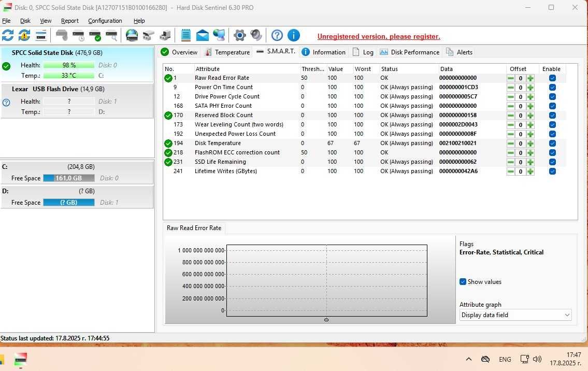The width and height of the screenshot is (588, 371).
Task: Click the hidden icons chevron in system tray
Action: pyautogui.click(x=469, y=359)
